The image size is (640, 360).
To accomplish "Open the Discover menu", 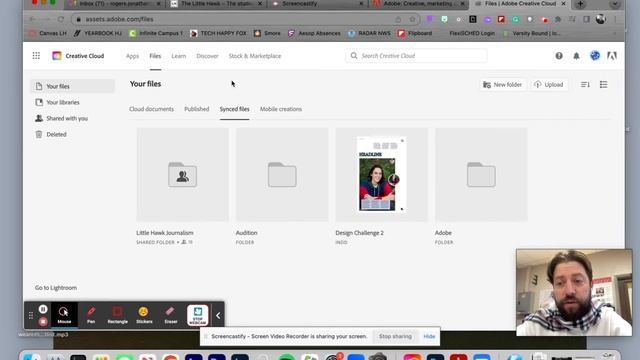I will [207, 56].
